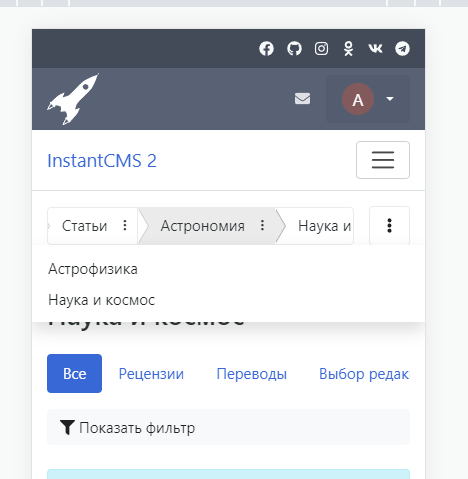Click the rocket logo
Screen dimensions: 468x479
(x=73, y=99)
